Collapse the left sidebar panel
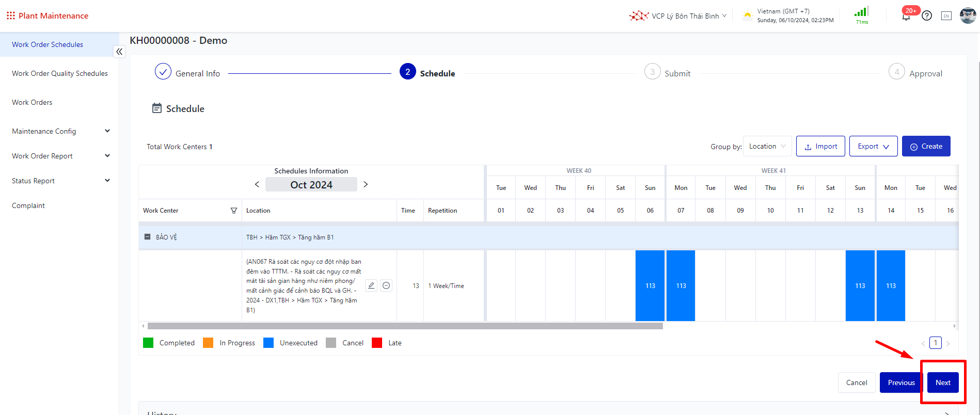Viewport: 980px width, 415px height. [119, 52]
